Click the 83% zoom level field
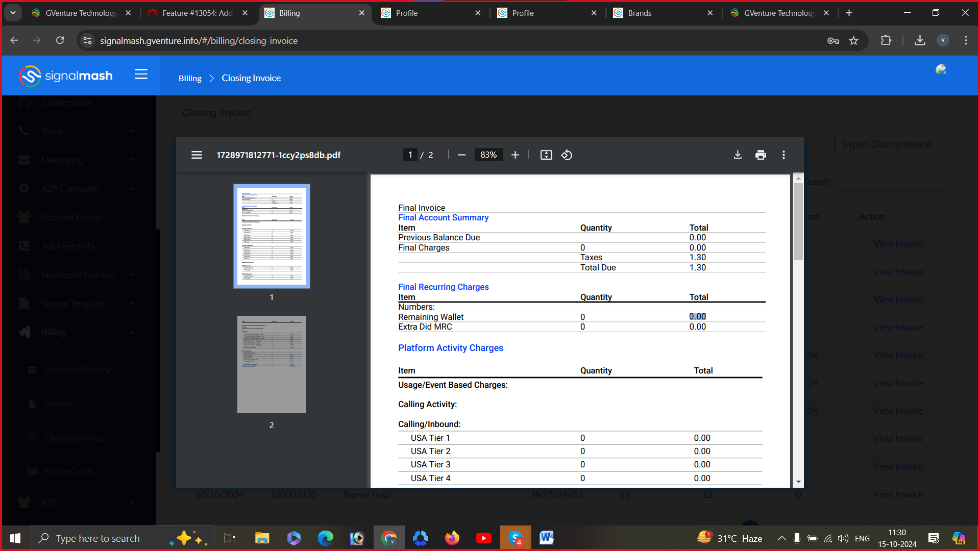This screenshot has height=551, width=980. (x=488, y=155)
